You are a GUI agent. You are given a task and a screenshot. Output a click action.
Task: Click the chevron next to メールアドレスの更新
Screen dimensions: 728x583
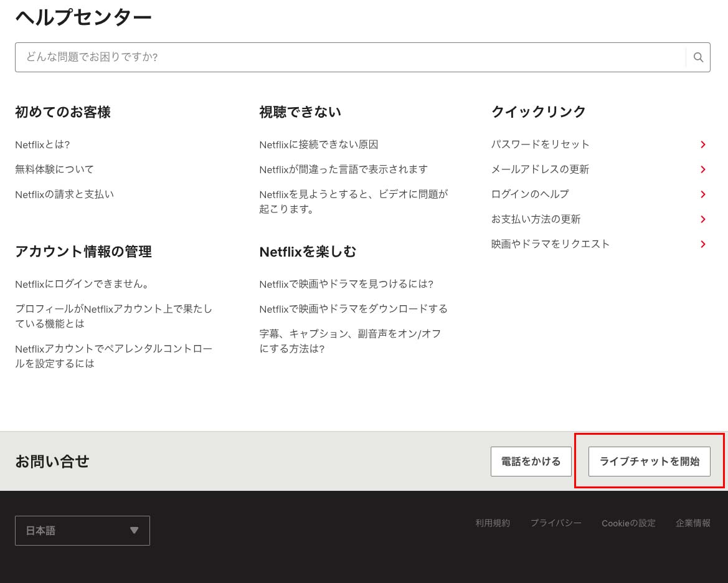coord(702,169)
